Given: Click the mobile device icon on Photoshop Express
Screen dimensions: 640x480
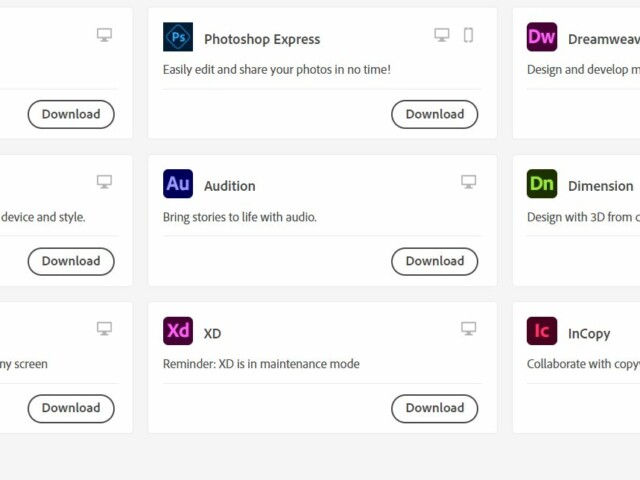Looking at the screenshot, I should coord(468,35).
